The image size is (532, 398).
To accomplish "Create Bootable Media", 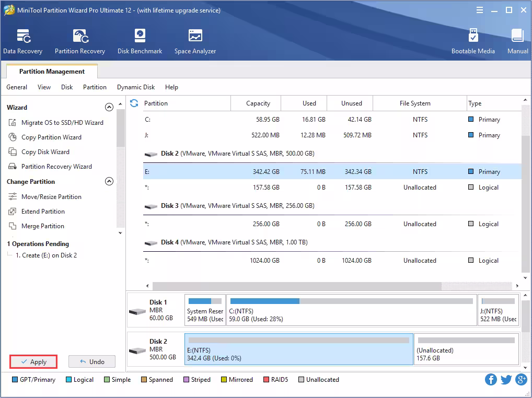I will [473, 41].
